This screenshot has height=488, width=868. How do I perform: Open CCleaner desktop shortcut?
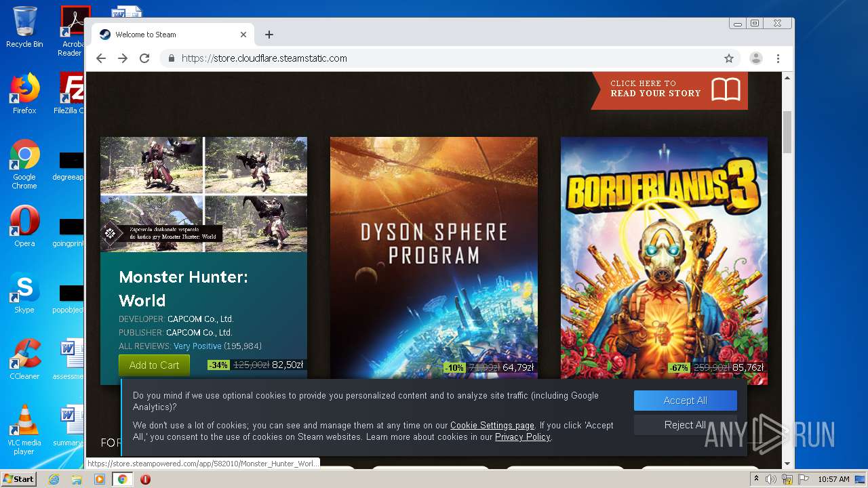(24, 359)
